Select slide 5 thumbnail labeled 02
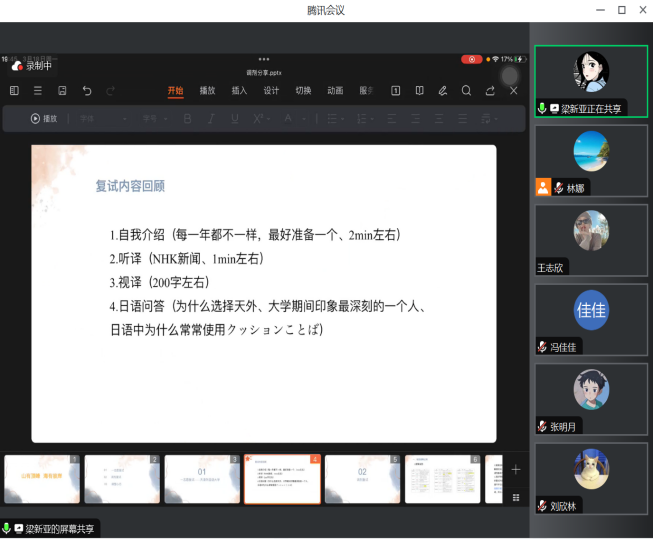The height and width of the screenshot is (539, 653). 362,479
